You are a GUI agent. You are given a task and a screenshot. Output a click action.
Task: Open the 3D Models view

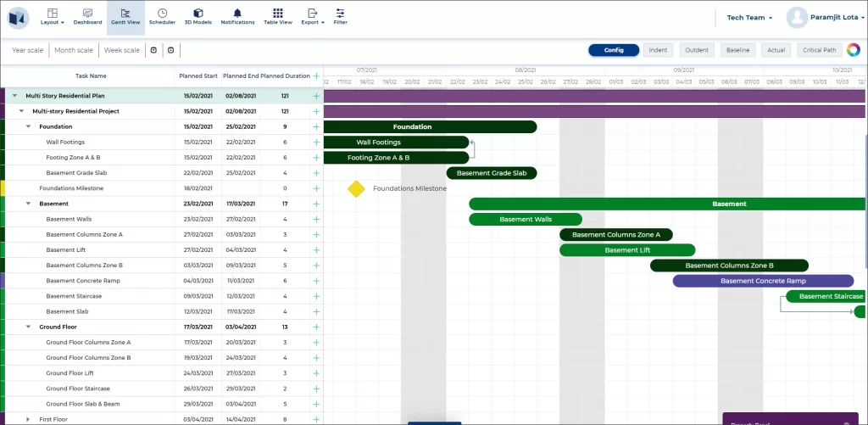(x=198, y=17)
